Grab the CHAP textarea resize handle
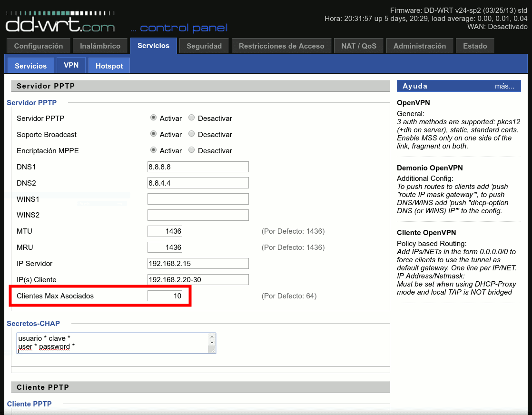Screen dimensions: 532x415 tap(212, 350)
